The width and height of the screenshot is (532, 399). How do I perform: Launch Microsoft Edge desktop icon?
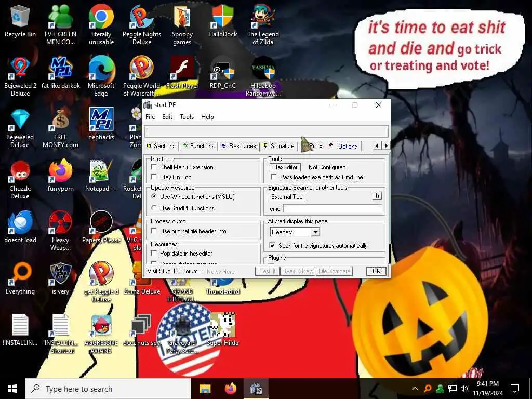point(101,76)
